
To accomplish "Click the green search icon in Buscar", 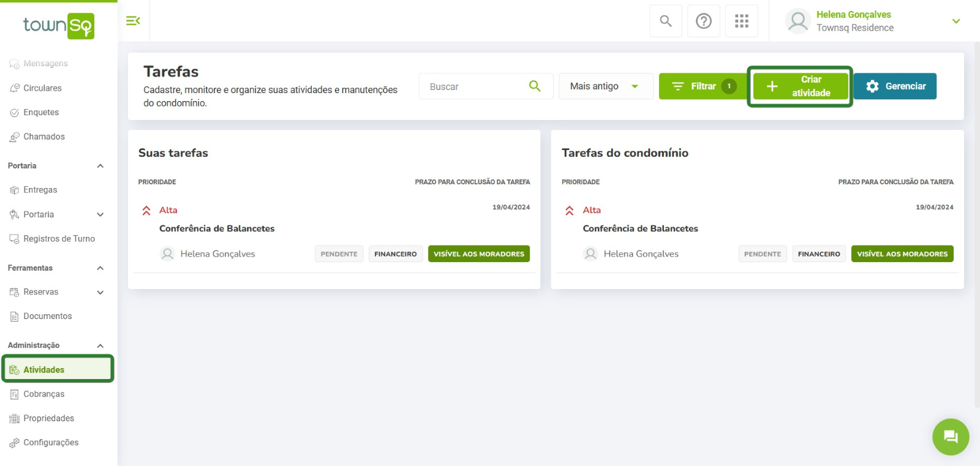I will point(535,86).
